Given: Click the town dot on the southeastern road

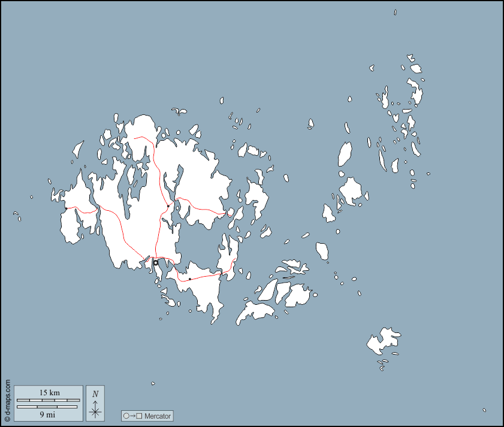Looking at the screenshot, I should (x=190, y=279).
